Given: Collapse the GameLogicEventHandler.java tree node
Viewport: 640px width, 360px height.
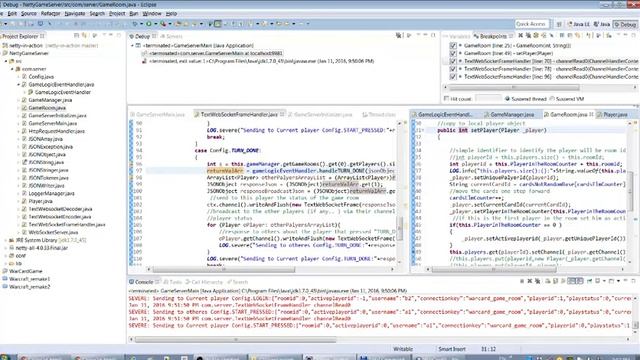Looking at the screenshot, I should [x=18, y=84].
